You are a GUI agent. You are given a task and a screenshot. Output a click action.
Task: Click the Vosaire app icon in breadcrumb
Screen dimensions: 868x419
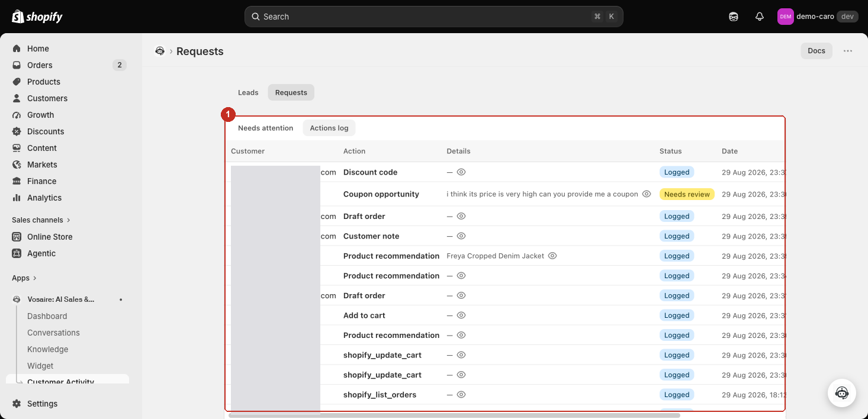tap(160, 51)
